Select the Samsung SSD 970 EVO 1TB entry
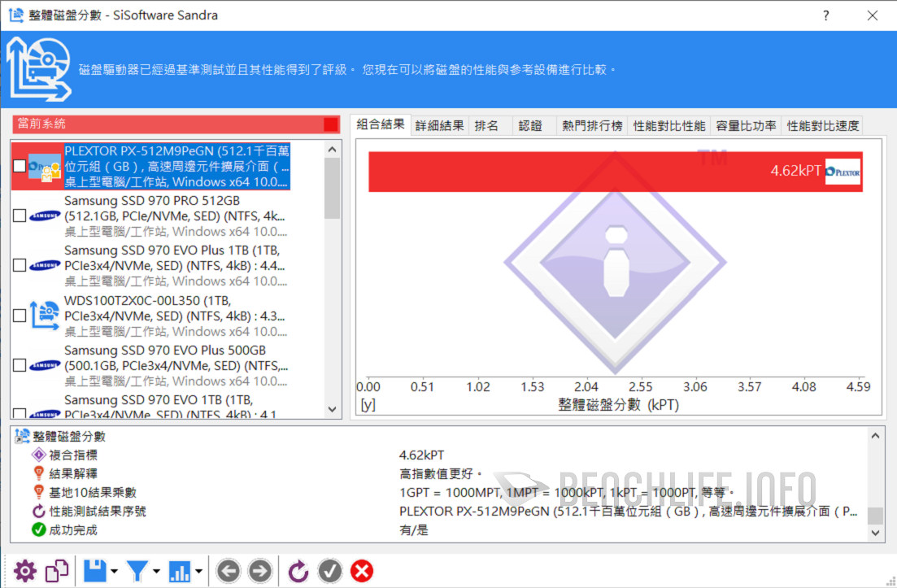 [x=168, y=407]
